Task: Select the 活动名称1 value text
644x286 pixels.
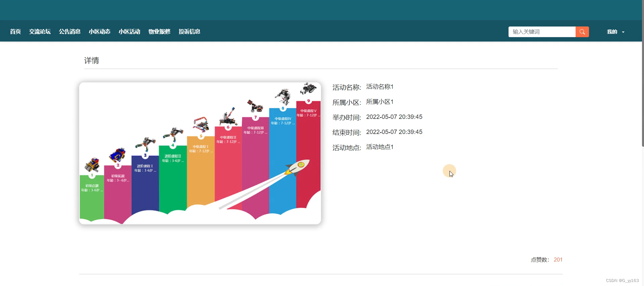Action: [x=380, y=87]
